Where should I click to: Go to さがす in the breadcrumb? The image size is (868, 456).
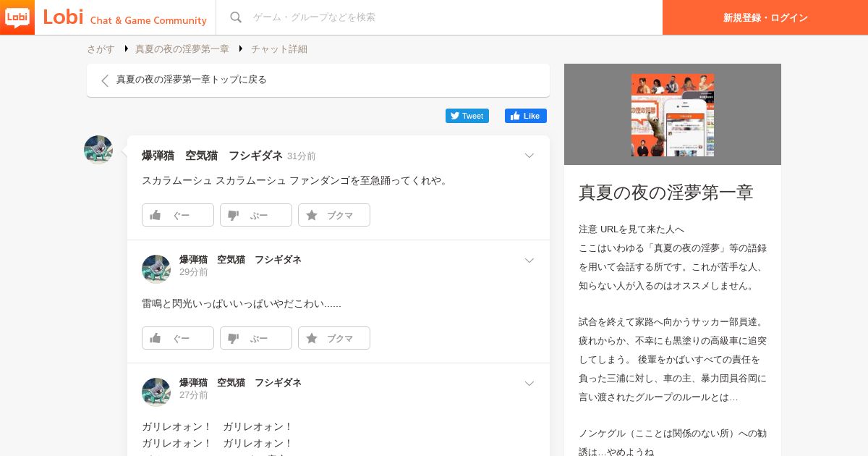point(101,49)
